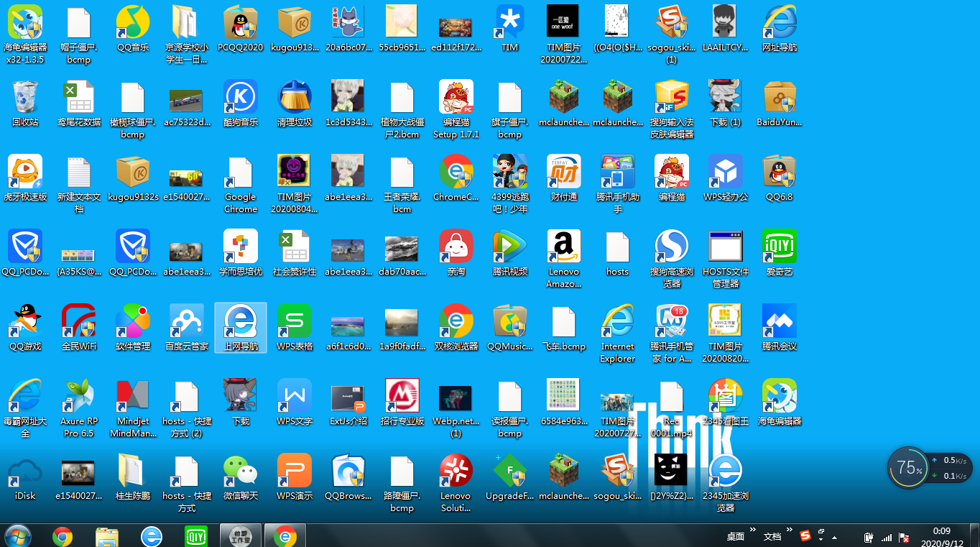
Task: Select the 2345看图王 shortcut
Action: click(x=726, y=403)
